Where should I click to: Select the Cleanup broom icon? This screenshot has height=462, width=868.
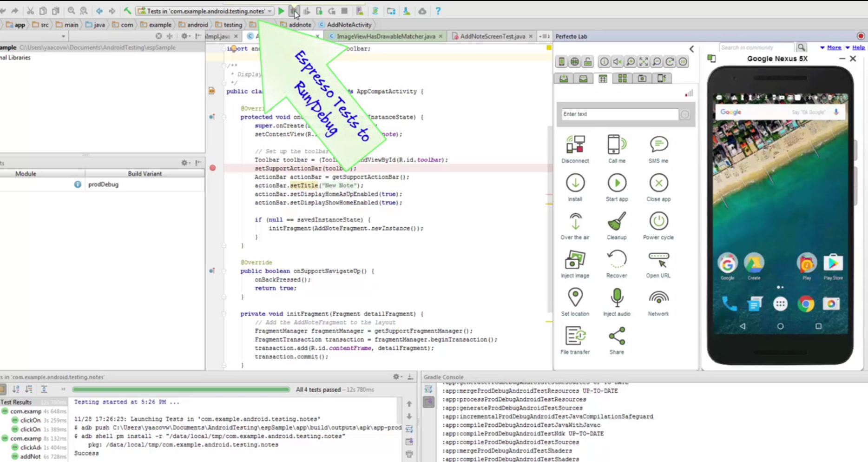(x=617, y=222)
